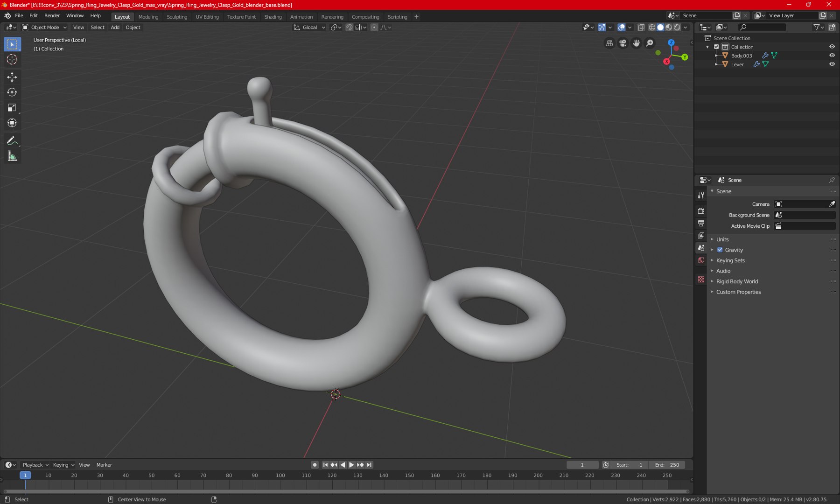Activate the Measure tool
This screenshot has height=504, width=840.
pyautogui.click(x=12, y=156)
